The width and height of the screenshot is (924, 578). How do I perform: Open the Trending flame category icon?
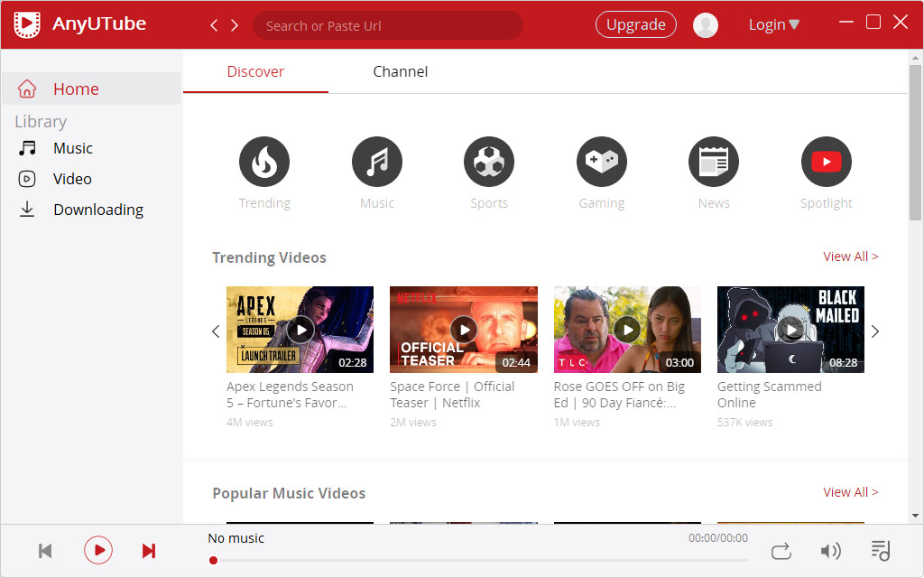click(x=264, y=161)
